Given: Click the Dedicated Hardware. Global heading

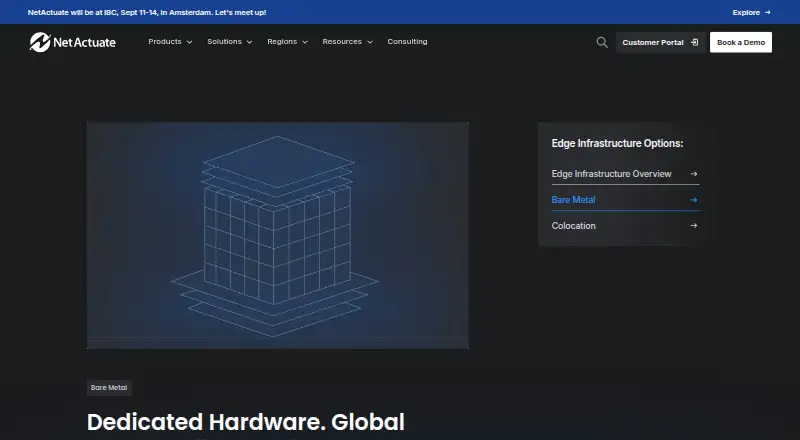Looking at the screenshot, I should tap(246, 422).
